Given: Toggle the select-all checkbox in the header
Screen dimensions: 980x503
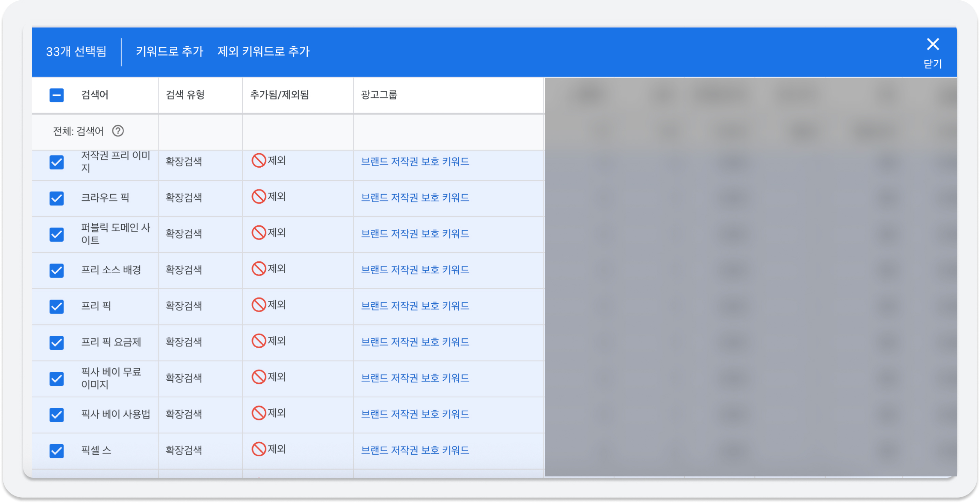Looking at the screenshot, I should point(56,95).
